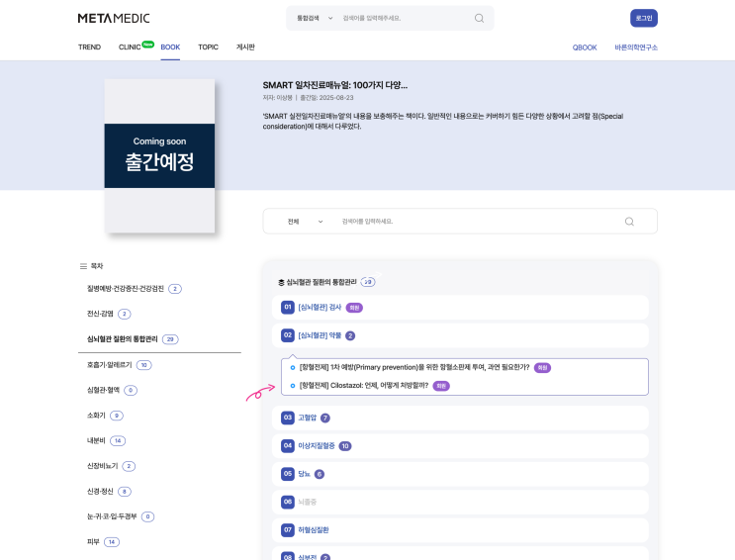The height and width of the screenshot is (560, 735).
Task: Click the book title SMART 일차진료매뉴얼
Action: pos(334,85)
